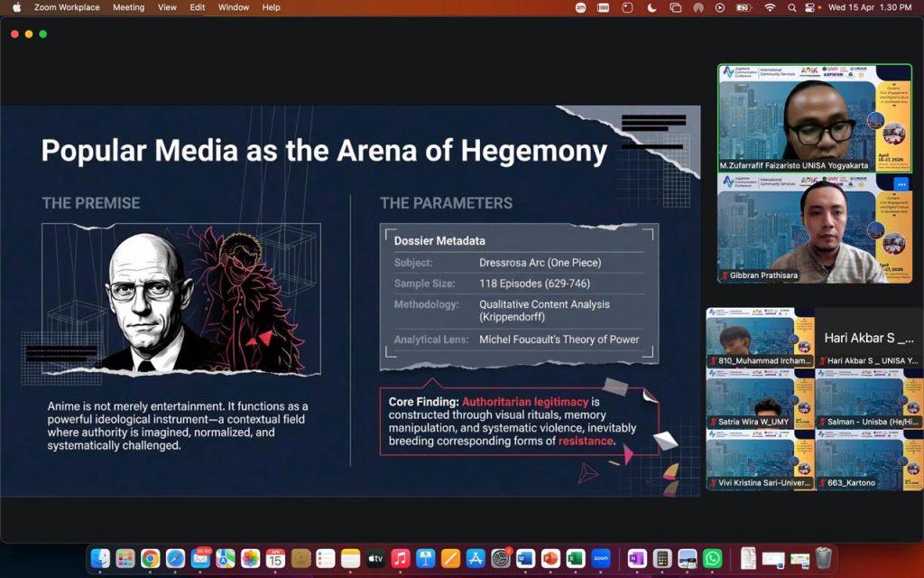Open Music from the dock
This screenshot has height=578, width=924.
401,558
